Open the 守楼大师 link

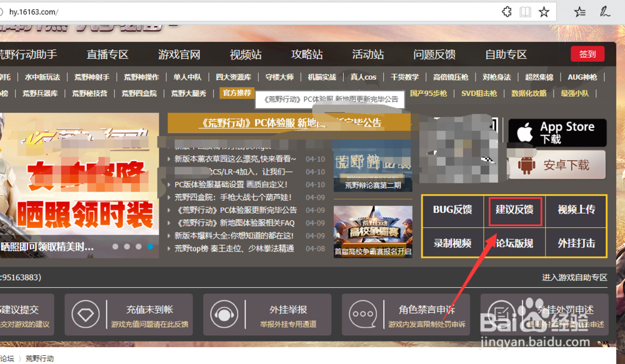coord(279,77)
